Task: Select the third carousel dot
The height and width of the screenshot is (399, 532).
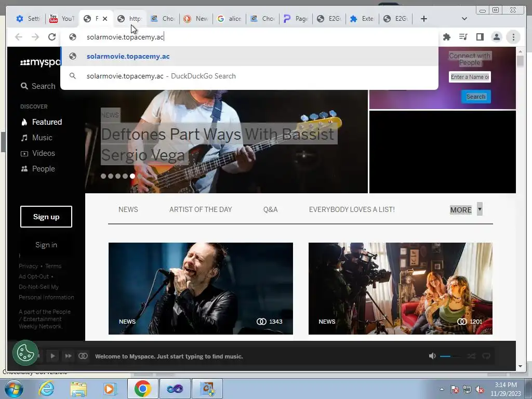Action: (118, 176)
